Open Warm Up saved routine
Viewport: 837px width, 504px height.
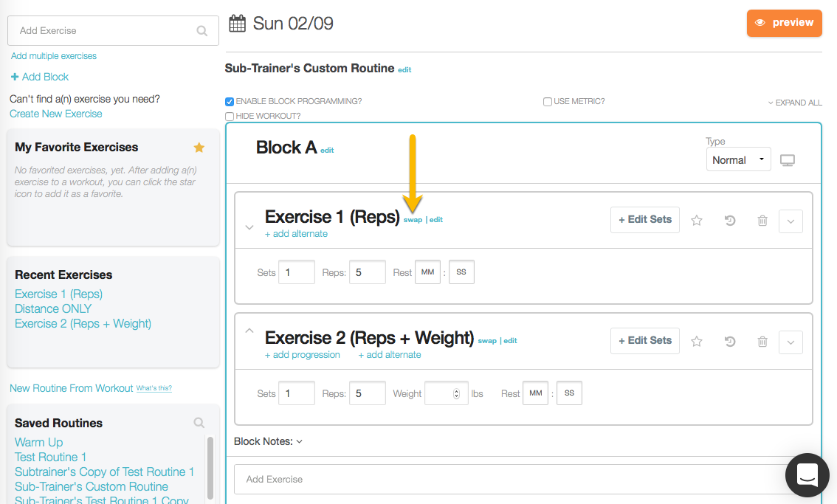pos(38,442)
